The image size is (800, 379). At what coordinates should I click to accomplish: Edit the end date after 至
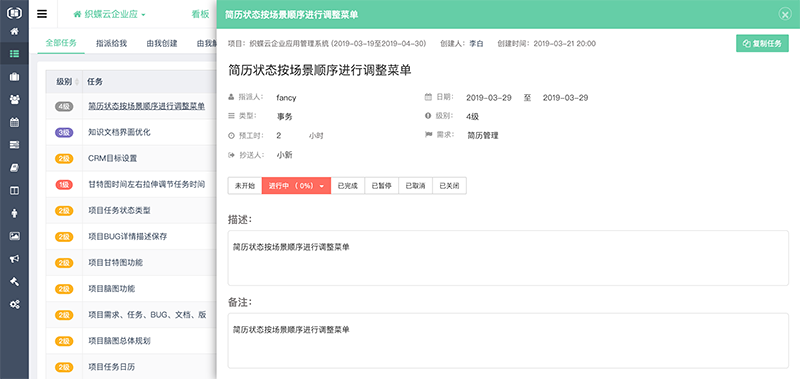(x=565, y=97)
